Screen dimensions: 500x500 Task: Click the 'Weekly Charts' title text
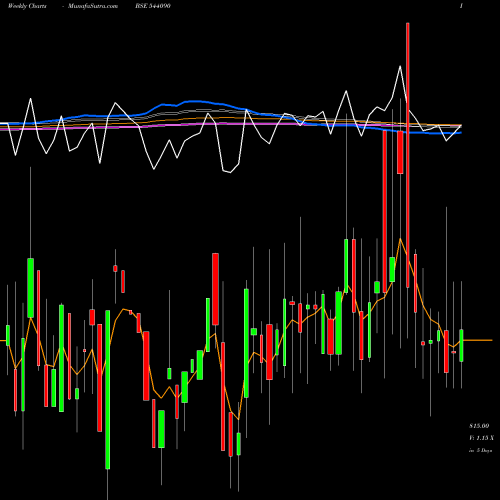click(x=27, y=6)
